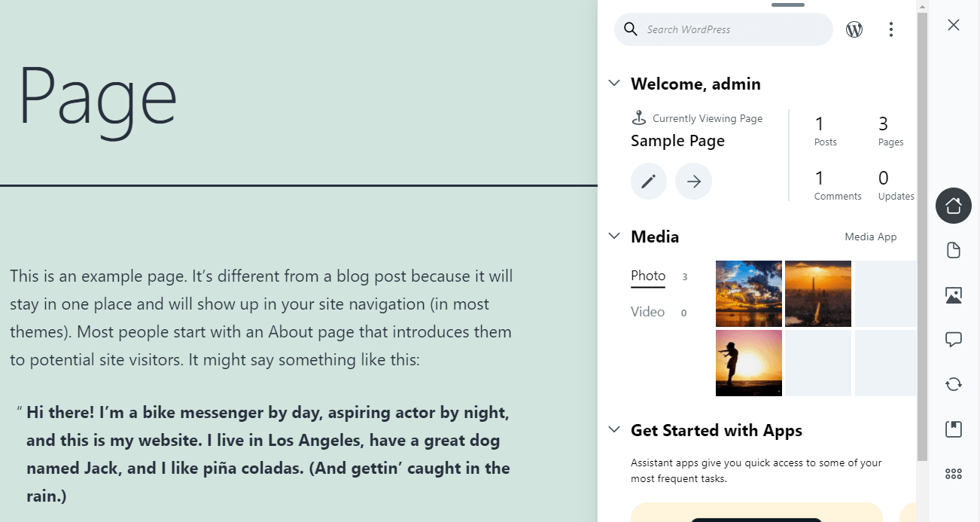
Task: Switch to the Video media tab
Action: pyautogui.click(x=647, y=312)
